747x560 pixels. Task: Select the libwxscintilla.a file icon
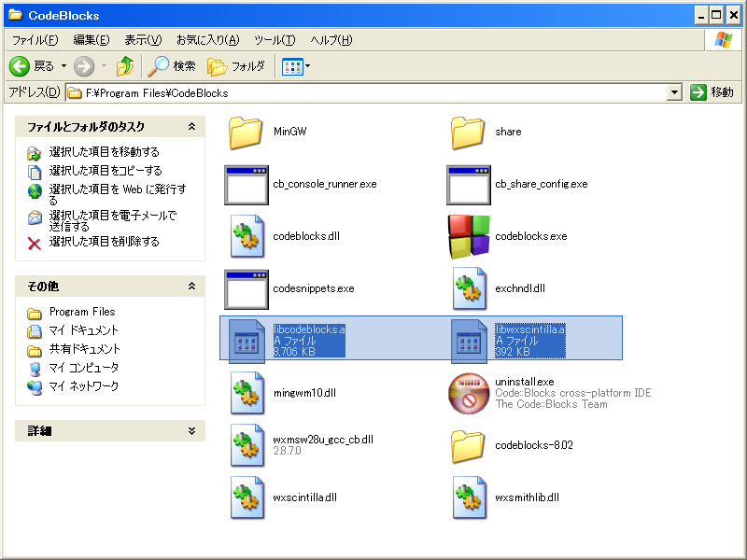tap(470, 341)
